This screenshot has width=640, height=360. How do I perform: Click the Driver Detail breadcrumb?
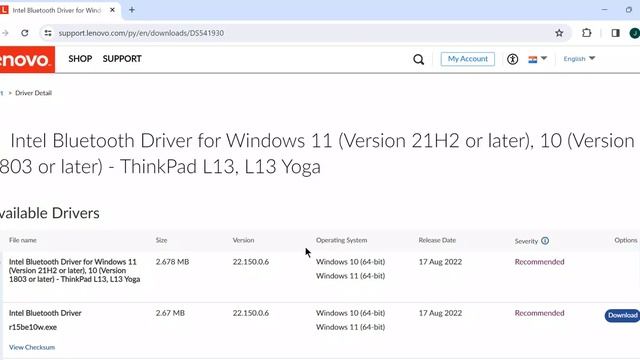(33, 93)
